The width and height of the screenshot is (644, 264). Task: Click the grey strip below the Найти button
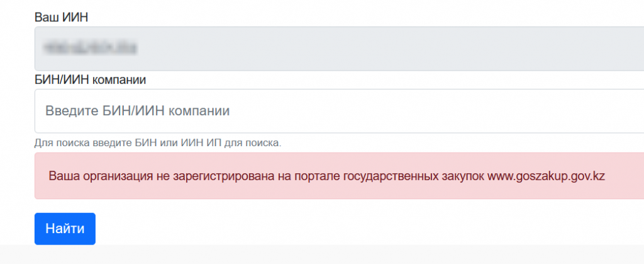click(x=314, y=255)
